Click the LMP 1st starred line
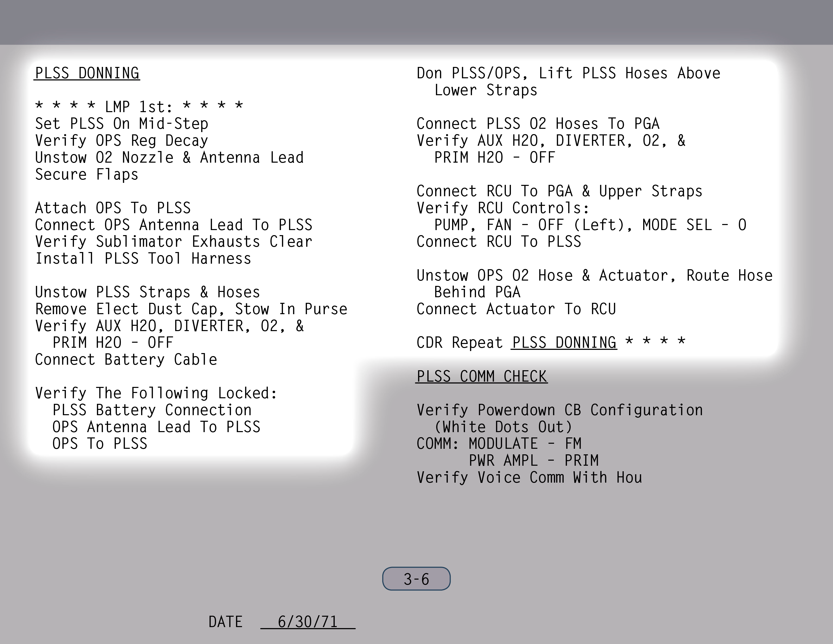833x644 pixels. tap(139, 106)
